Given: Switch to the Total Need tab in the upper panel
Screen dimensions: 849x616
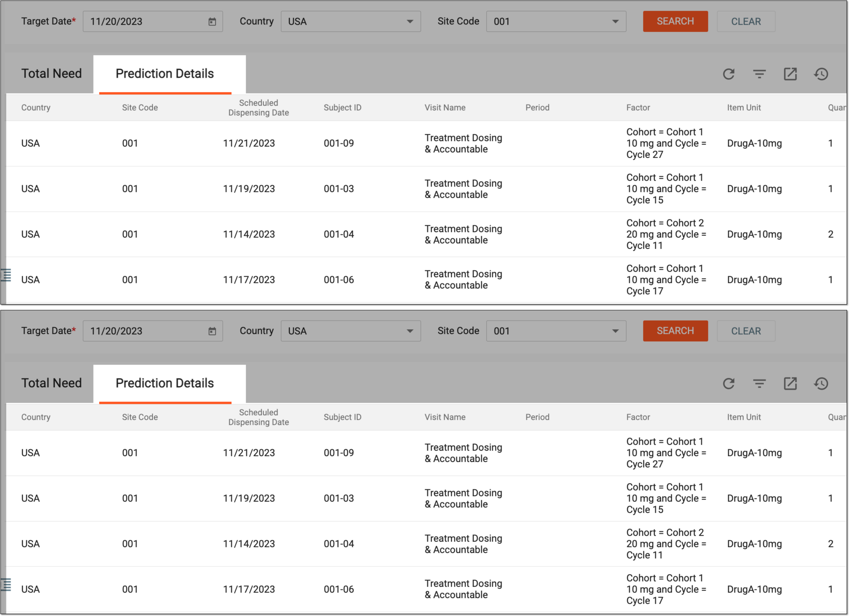Looking at the screenshot, I should tap(51, 74).
